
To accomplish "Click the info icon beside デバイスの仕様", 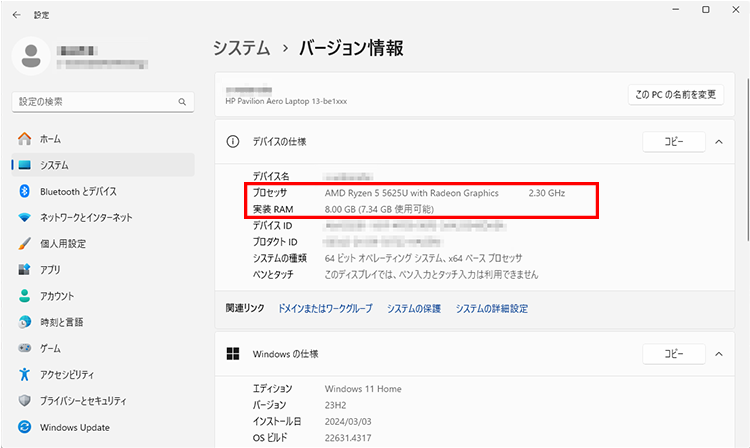I will pos(233,142).
